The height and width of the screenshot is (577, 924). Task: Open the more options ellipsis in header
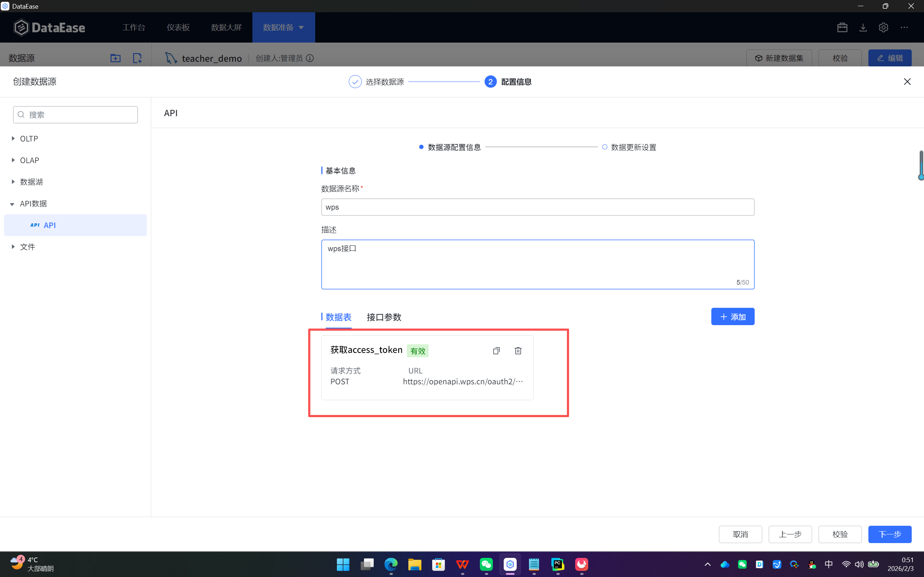click(904, 27)
